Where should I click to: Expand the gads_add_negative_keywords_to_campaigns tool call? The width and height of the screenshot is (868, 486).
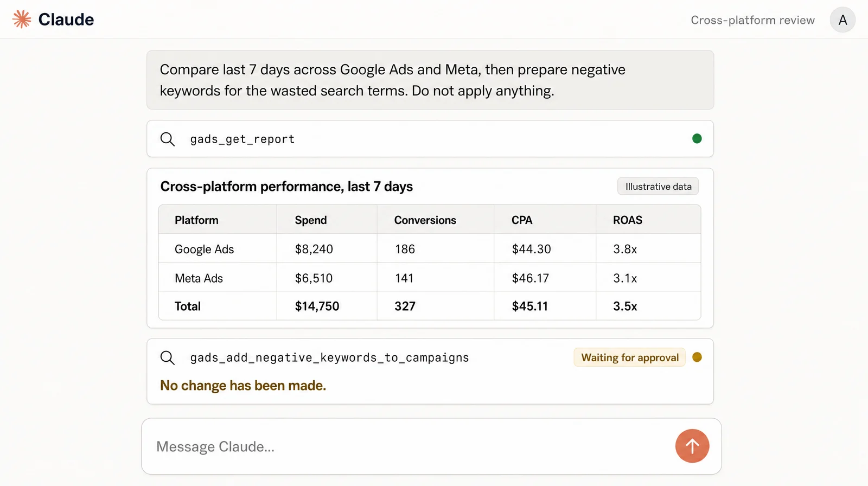click(x=430, y=372)
